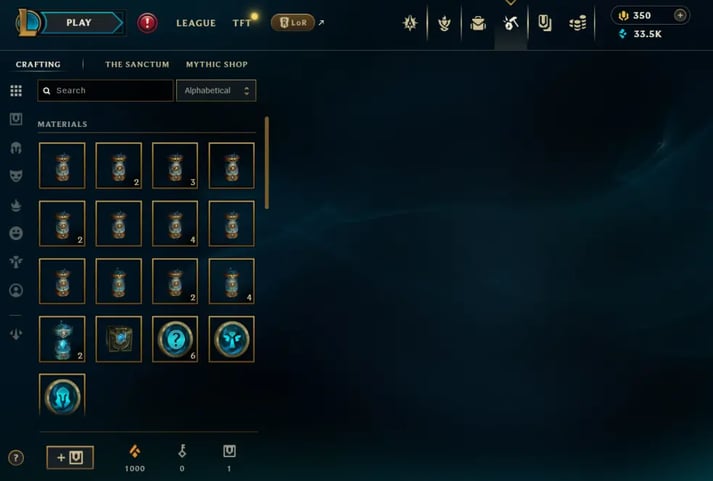713x481 pixels.
Task: Open the Alphabetical sort dropdown
Action: coord(216,90)
